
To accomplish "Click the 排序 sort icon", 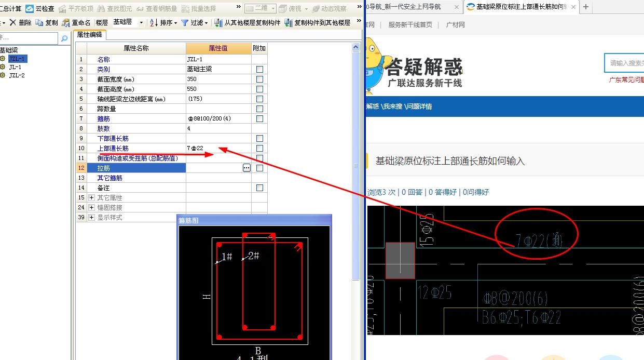I will [x=154, y=23].
